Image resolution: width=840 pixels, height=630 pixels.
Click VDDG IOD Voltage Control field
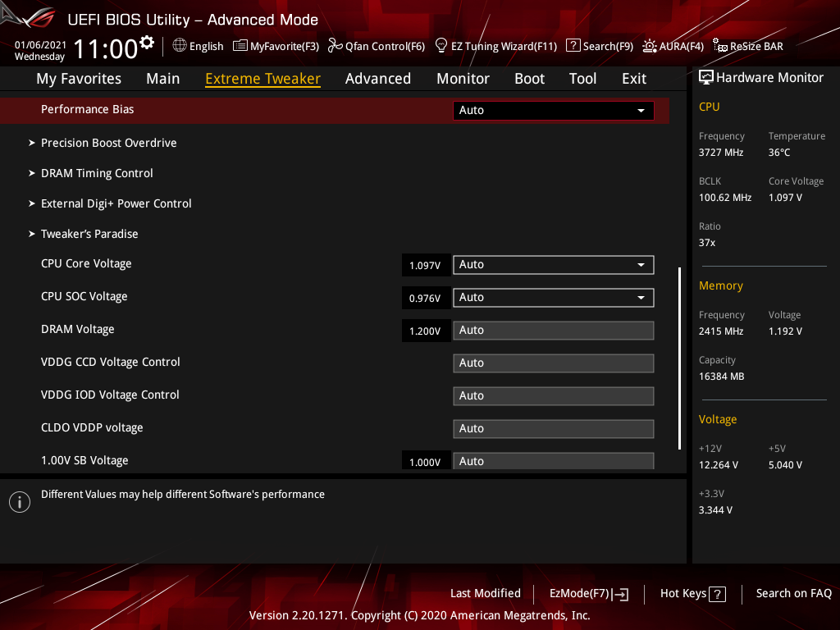point(554,396)
